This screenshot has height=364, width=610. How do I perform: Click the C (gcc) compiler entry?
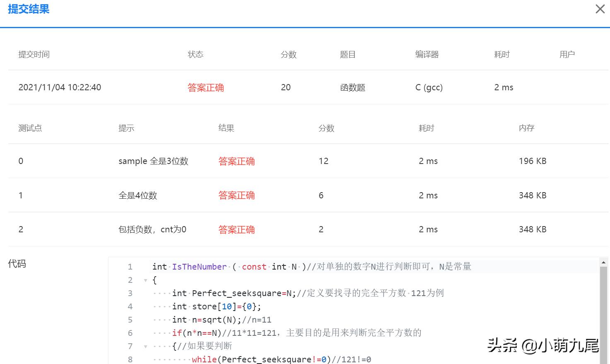[x=429, y=87]
